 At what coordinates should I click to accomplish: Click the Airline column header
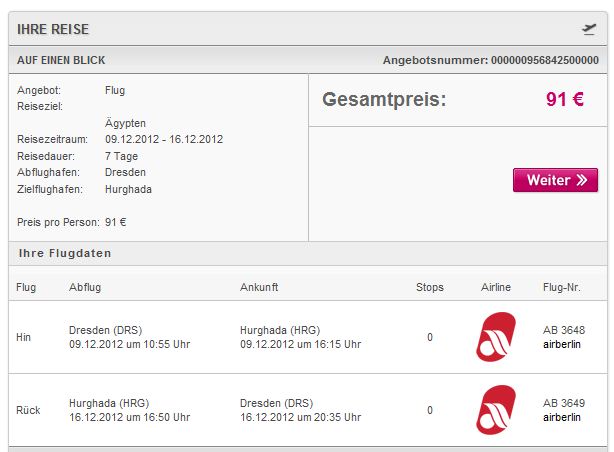[496, 287]
